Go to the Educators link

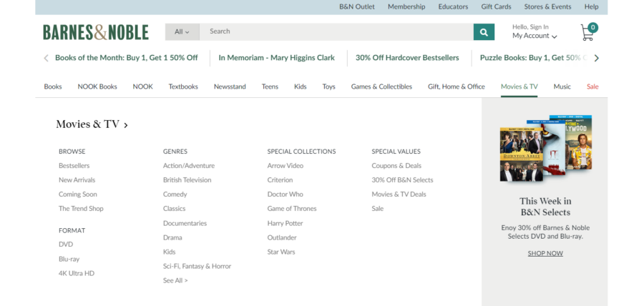(453, 6)
